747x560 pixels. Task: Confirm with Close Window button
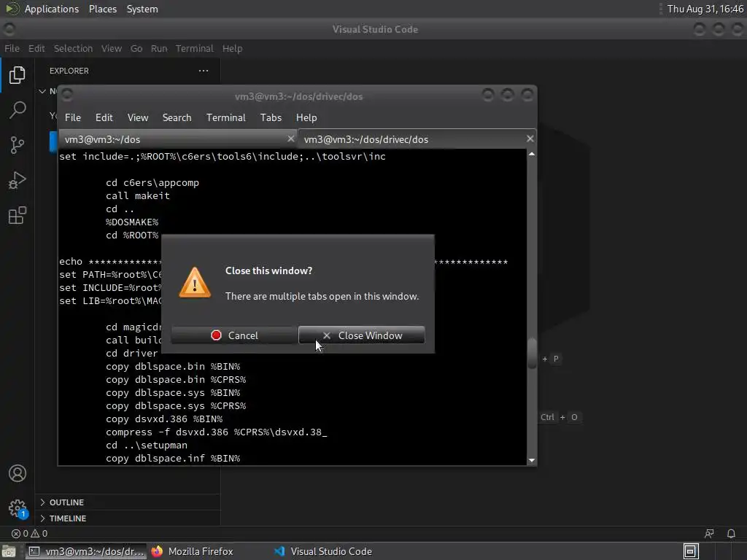pyautogui.click(x=362, y=335)
